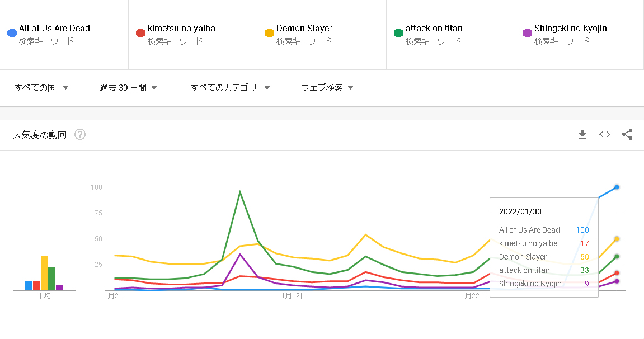Click the green peak on the line chart
The image size is (644, 339).
(240, 192)
